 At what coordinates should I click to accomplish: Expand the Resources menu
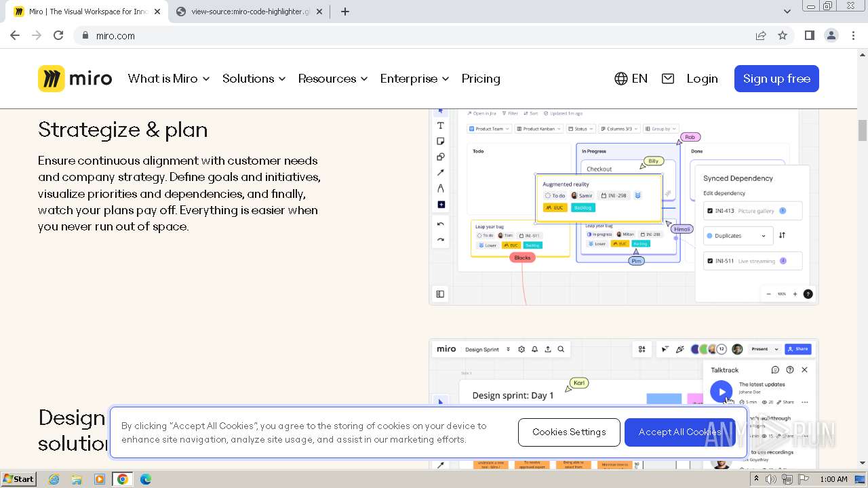[333, 79]
